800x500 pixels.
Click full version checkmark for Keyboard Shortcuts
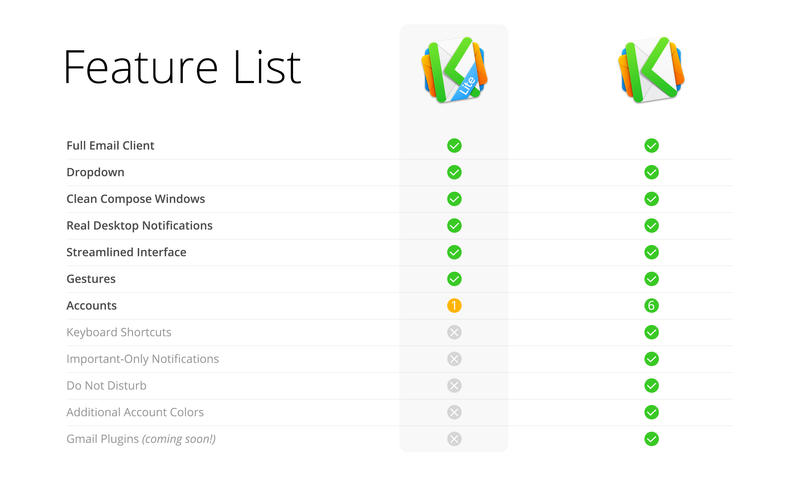pos(651,332)
